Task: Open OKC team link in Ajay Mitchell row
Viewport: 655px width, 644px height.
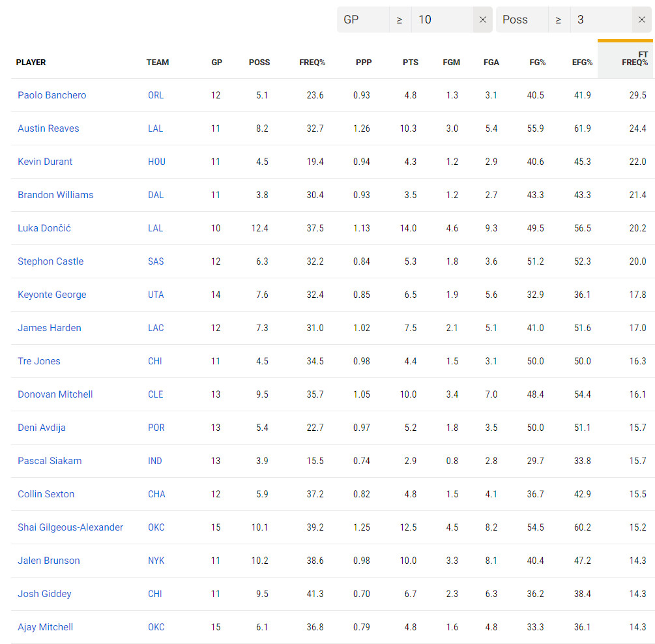Action: pos(156,627)
